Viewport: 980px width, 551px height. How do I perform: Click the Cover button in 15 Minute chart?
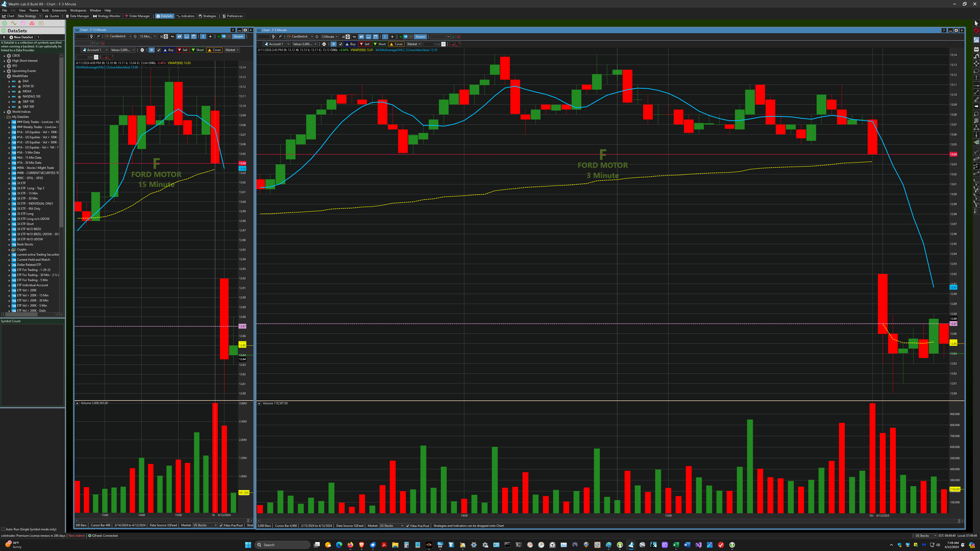point(215,50)
